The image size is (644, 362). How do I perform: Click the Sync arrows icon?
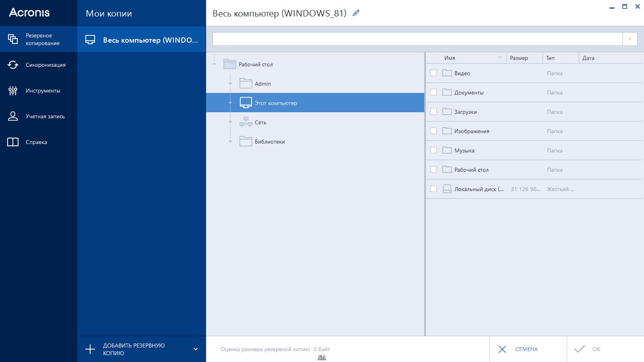point(13,65)
